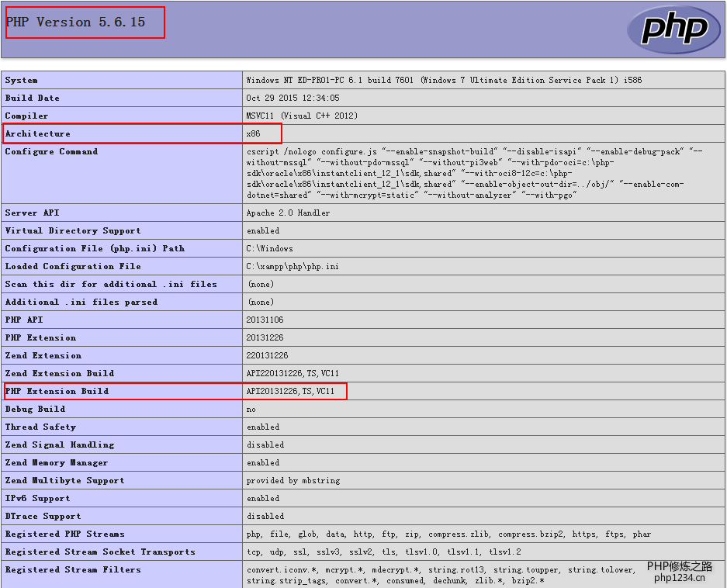Select the API20131226,TS,VC11 value
This screenshot has height=588, width=727.
pos(290,391)
